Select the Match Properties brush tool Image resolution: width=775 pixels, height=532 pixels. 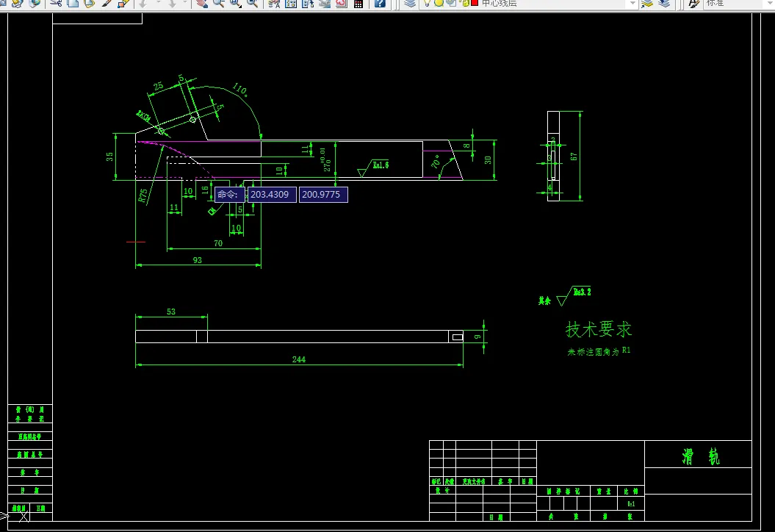coord(107,4)
